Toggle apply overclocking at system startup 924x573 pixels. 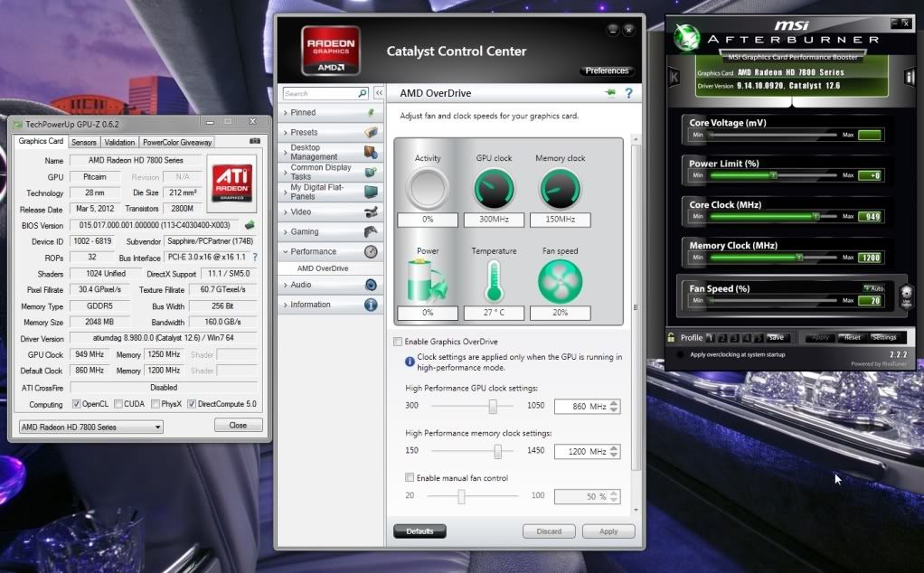(680, 354)
